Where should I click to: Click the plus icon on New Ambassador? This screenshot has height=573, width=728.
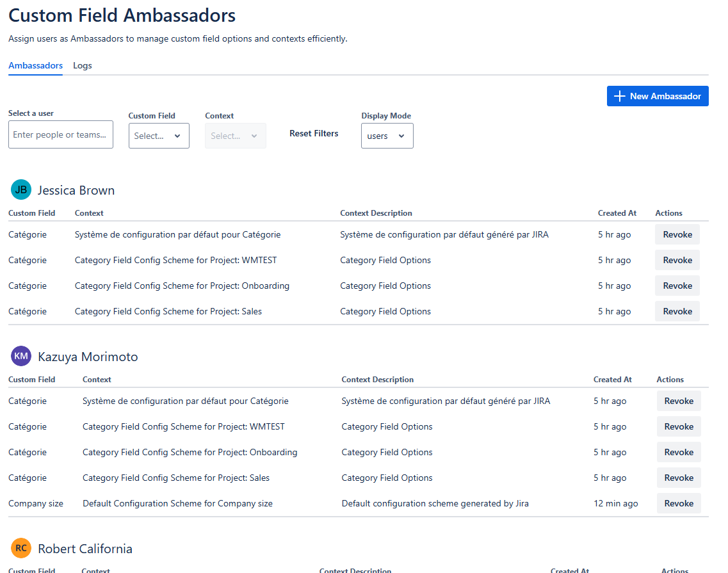pyautogui.click(x=619, y=96)
